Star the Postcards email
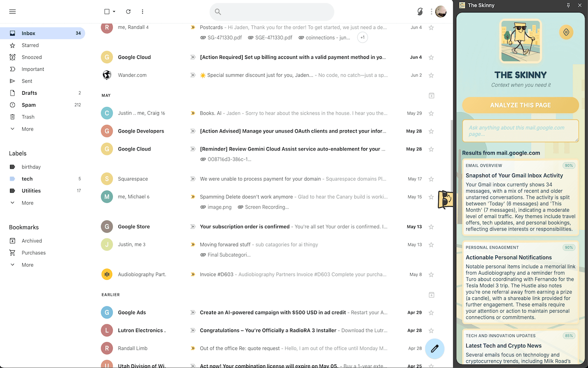 [431, 28]
